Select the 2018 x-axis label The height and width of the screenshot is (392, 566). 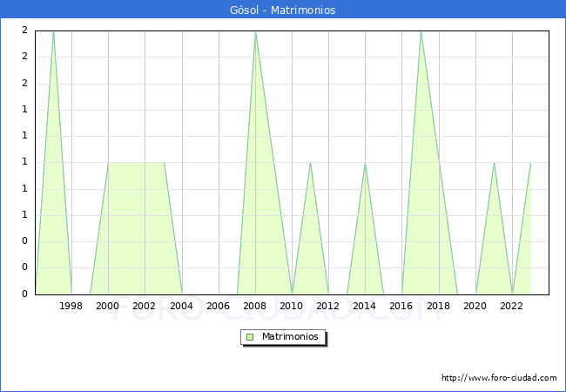pos(439,306)
